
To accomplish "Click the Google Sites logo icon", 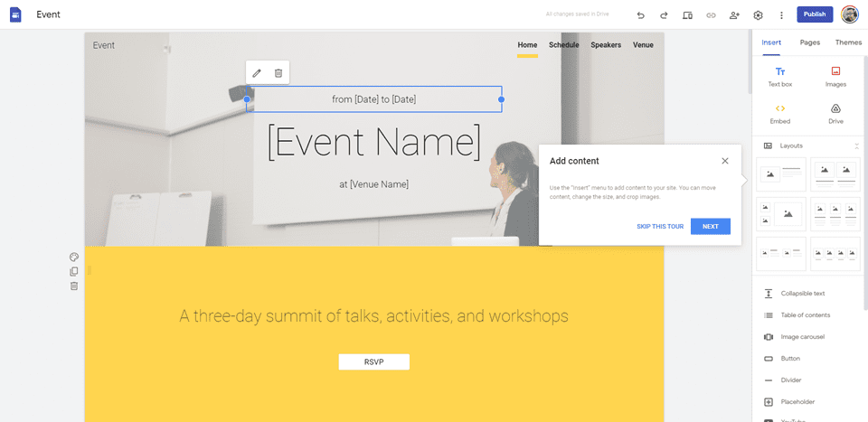I will point(15,15).
